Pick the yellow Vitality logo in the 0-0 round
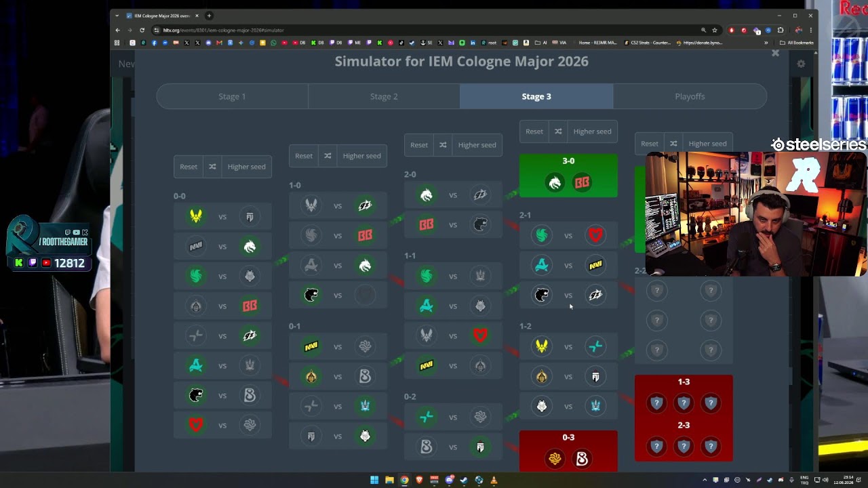The width and height of the screenshot is (868, 488). 196,217
